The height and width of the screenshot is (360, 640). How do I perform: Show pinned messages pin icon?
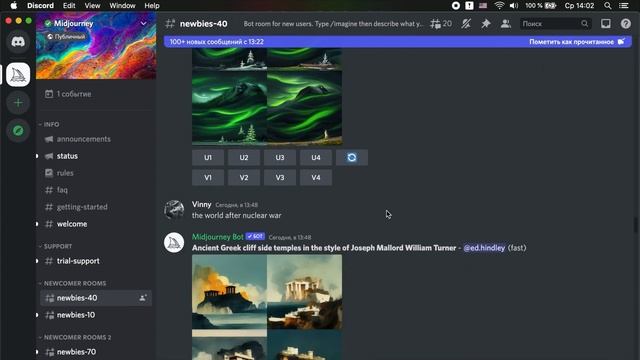pyautogui.click(x=486, y=24)
